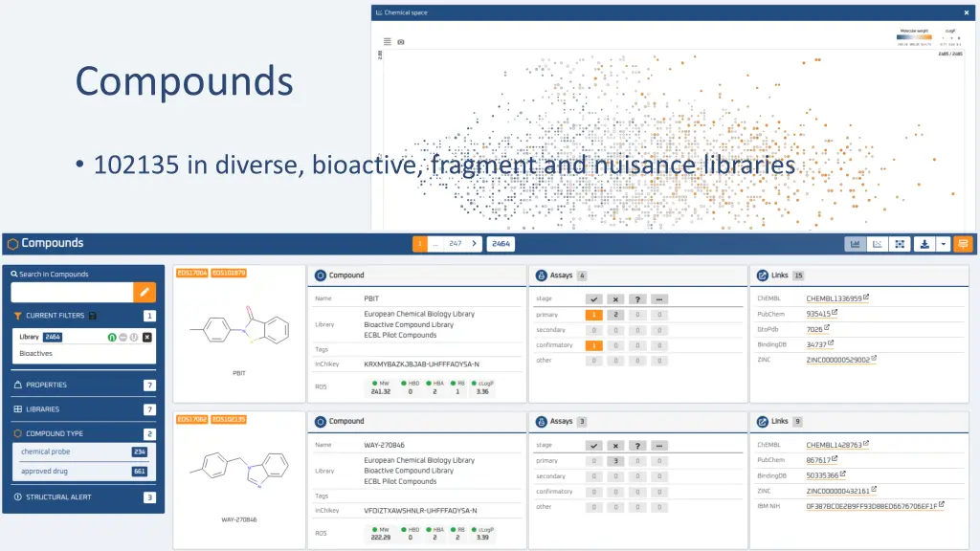Open the download options dropdown arrow
980x551 pixels.
click(943, 244)
